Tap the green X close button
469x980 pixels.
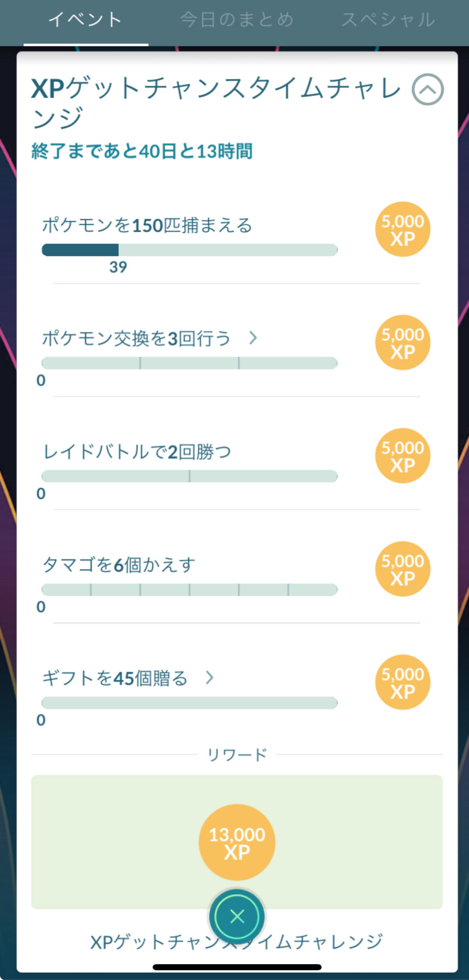pyautogui.click(x=237, y=916)
